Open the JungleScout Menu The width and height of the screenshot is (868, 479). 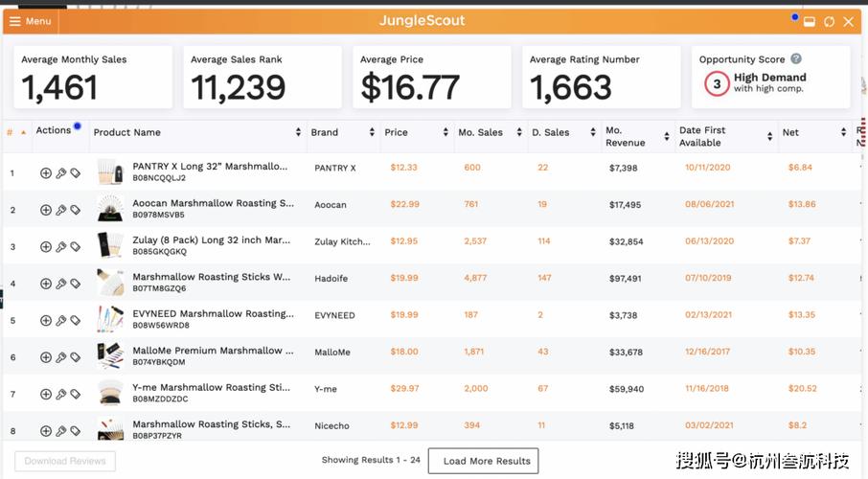(x=31, y=21)
